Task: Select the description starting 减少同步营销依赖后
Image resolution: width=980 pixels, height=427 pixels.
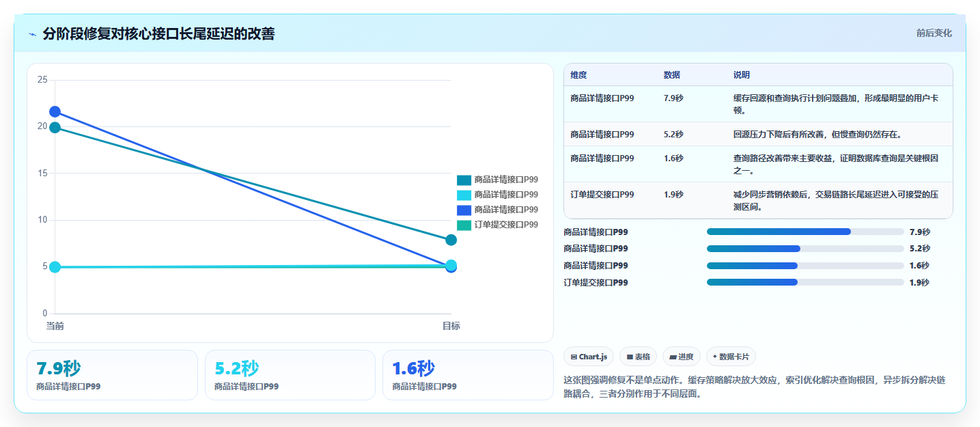Action: (836, 201)
